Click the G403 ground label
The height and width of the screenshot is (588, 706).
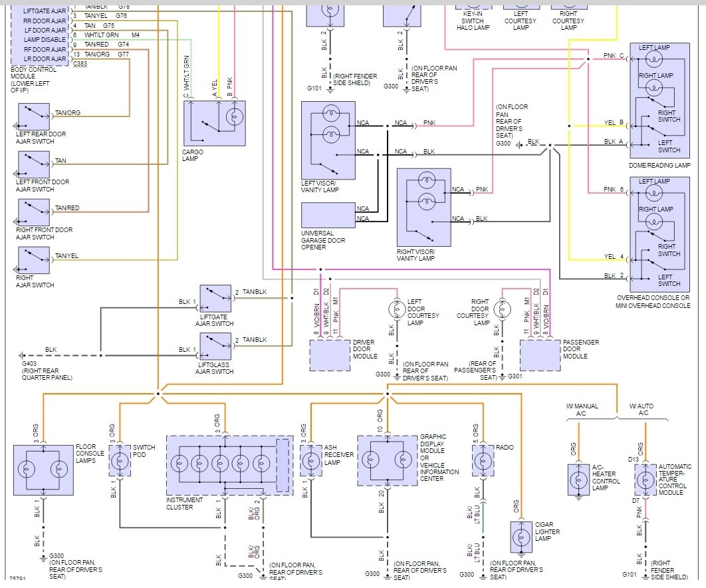coord(29,363)
